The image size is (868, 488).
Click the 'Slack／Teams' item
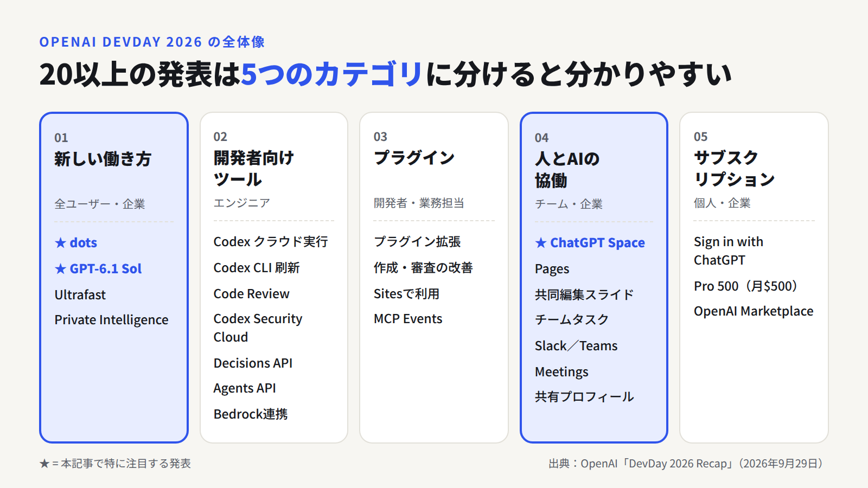(x=576, y=346)
